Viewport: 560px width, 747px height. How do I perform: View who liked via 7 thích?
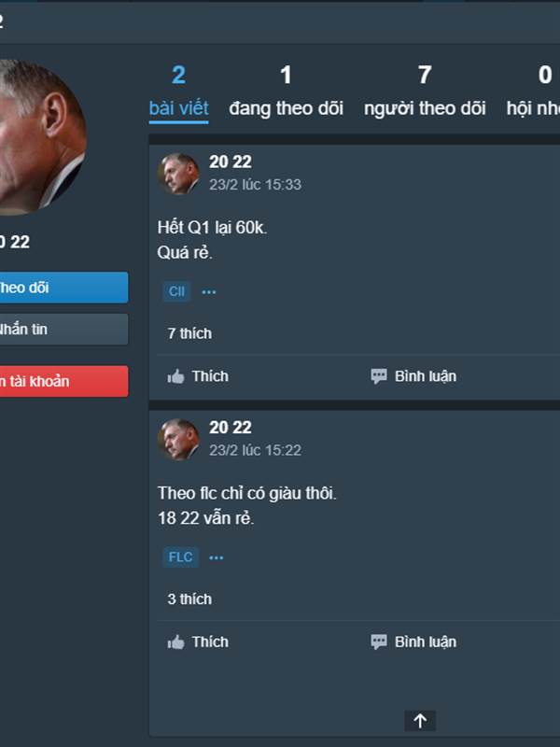tap(189, 333)
